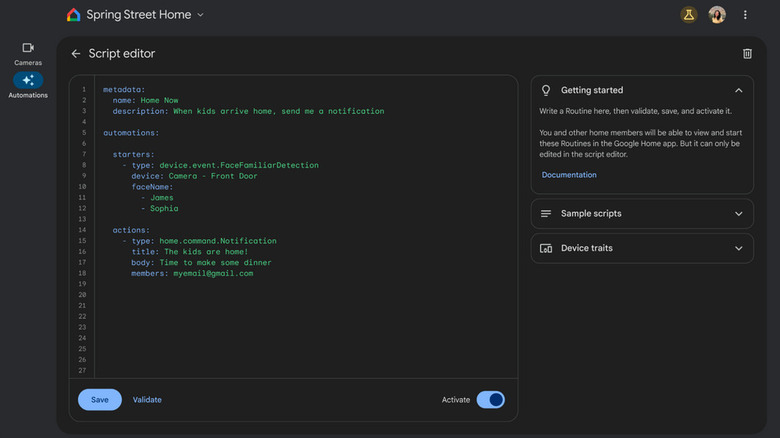Click the 'faceName:' line
The width and height of the screenshot is (780, 438).
152,187
